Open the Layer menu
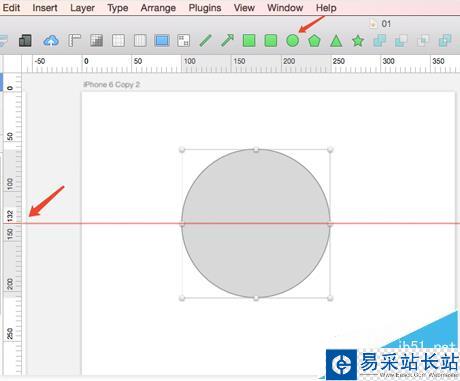 (x=82, y=7)
